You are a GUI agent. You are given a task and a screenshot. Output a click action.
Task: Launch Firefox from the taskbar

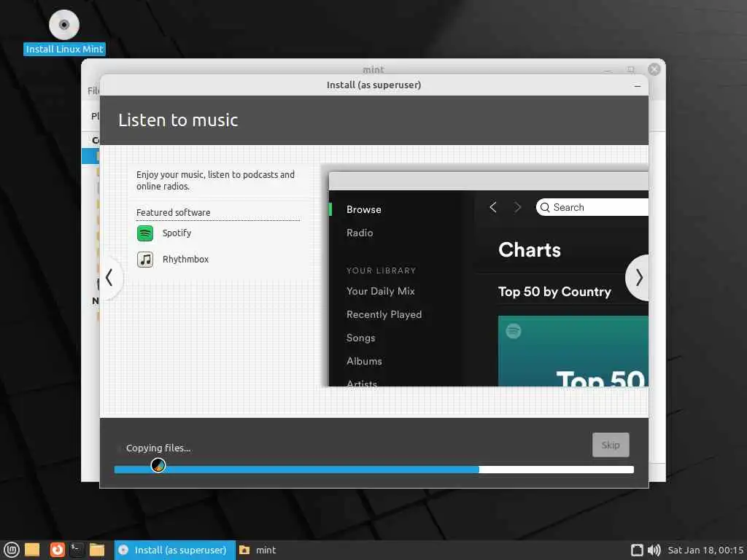(57, 550)
